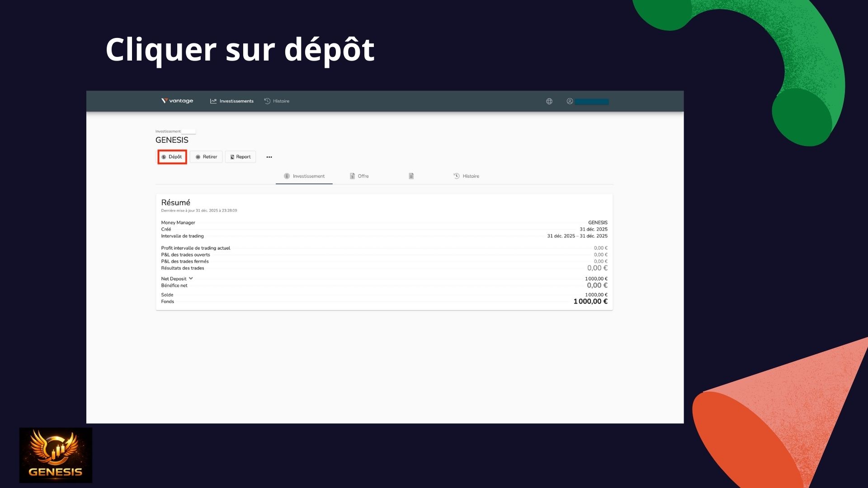Click the GENESIS logo thumbnail
Viewport: 868px width, 488px height.
point(56,455)
